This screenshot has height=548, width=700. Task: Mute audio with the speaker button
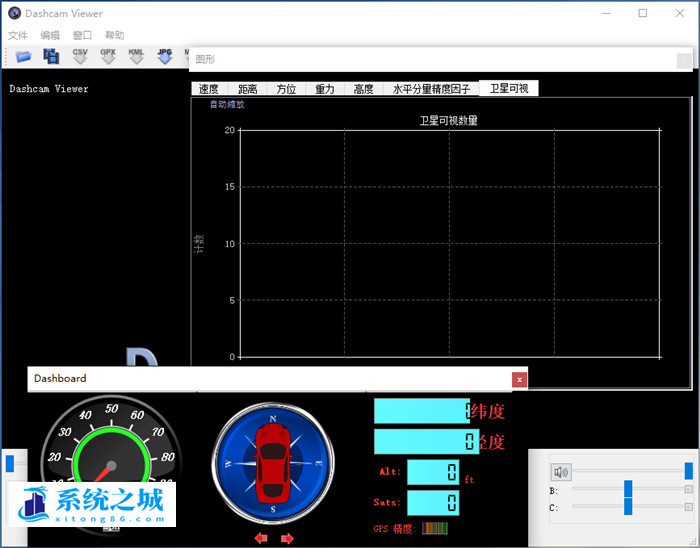click(561, 472)
